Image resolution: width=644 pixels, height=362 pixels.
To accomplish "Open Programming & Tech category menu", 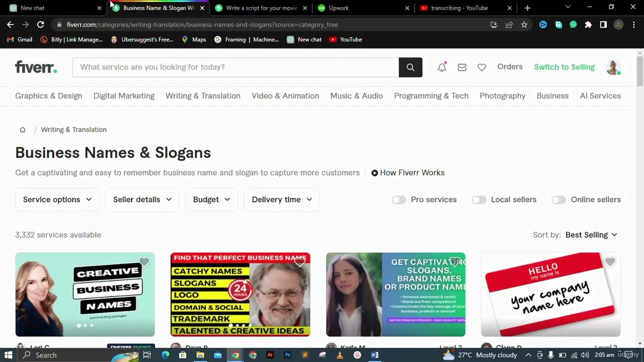I will [431, 96].
